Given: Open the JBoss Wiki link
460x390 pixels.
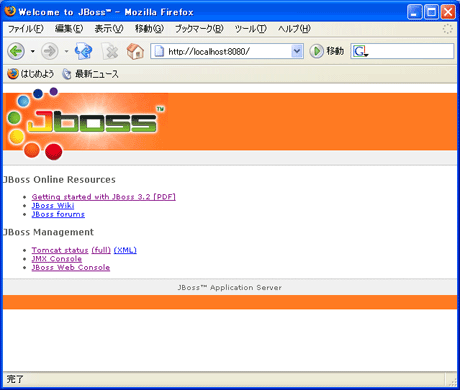Looking at the screenshot, I should [53, 206].
